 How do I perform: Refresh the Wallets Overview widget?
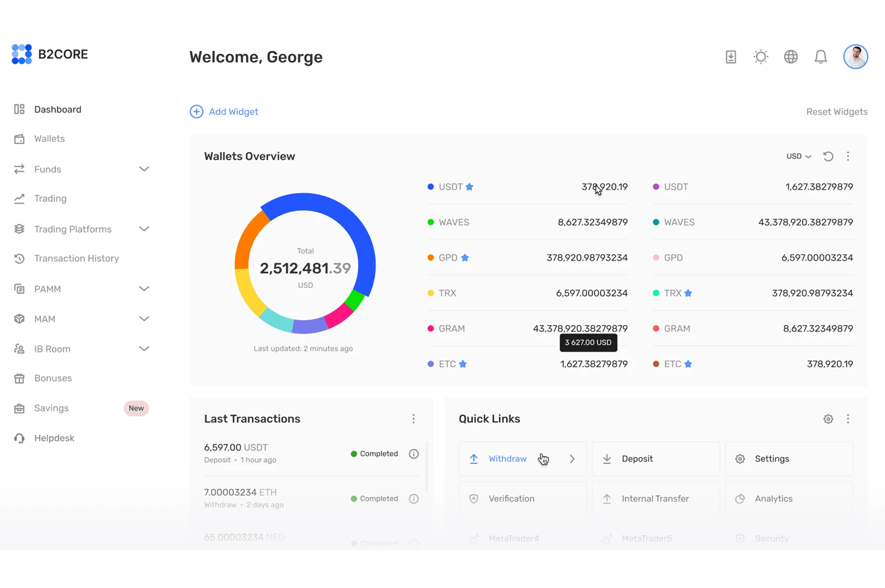click(828, 156)
